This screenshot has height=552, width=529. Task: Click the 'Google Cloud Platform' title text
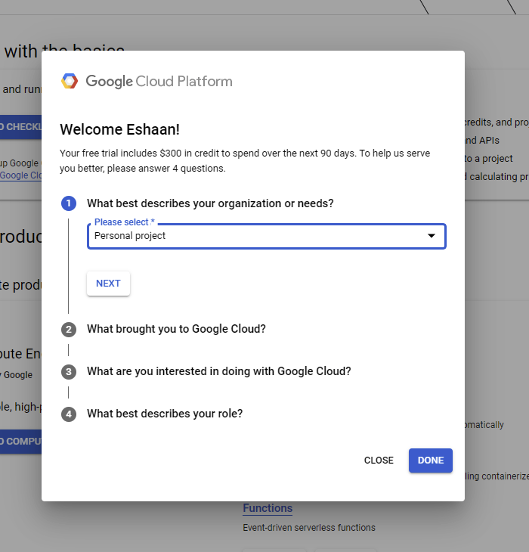tap(159, 81)
